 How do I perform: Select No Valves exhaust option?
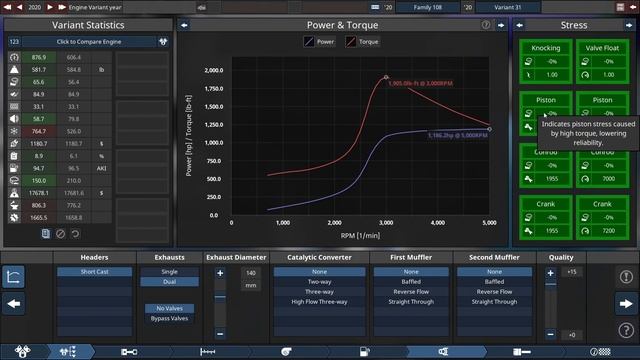pos(169,308)
